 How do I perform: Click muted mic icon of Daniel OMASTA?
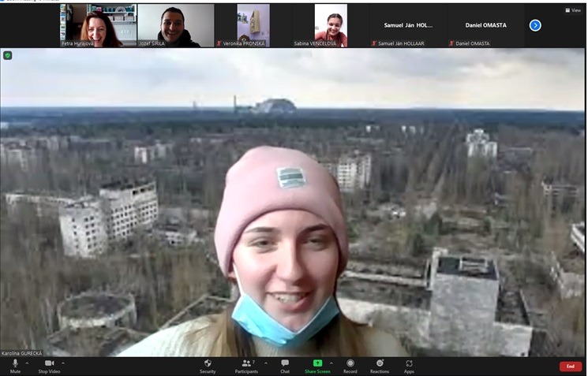tap(451, 43)
